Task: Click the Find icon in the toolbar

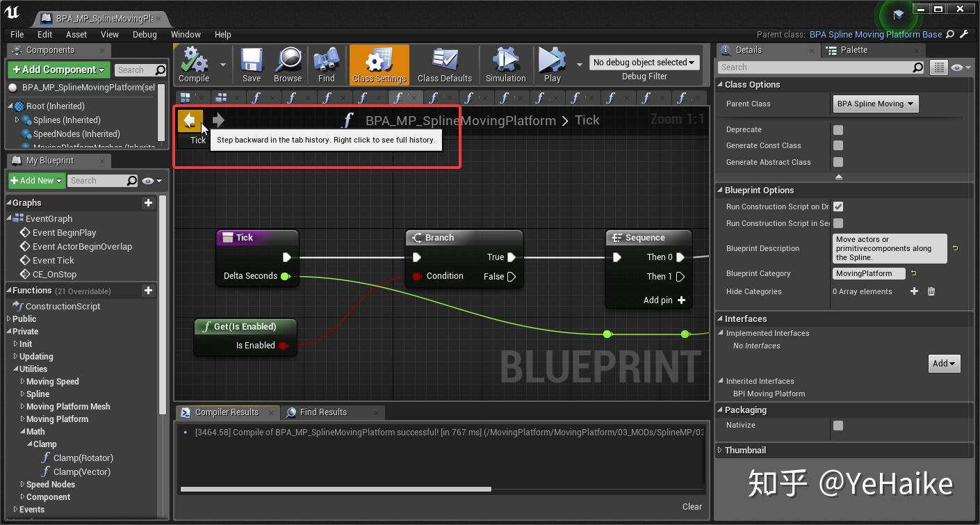Action: click(325, 64)
